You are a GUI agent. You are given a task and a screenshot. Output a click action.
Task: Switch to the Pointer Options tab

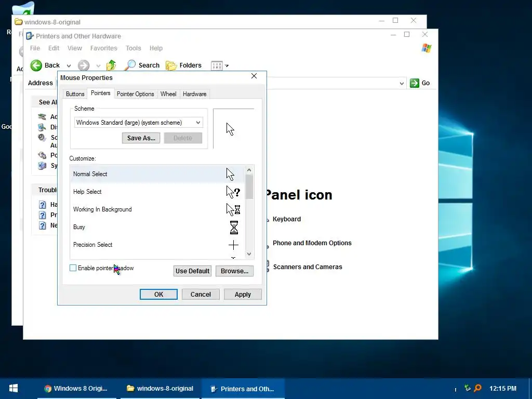coord(136,94)
